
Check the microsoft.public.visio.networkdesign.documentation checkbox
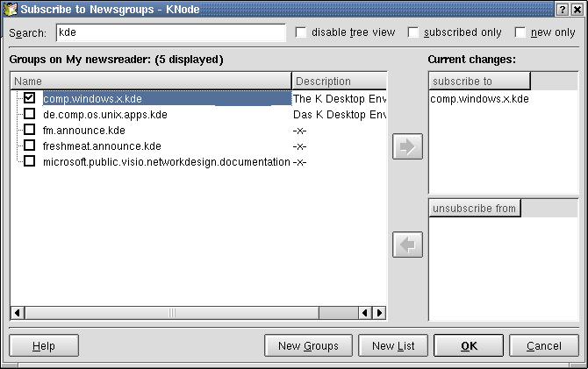pos(29,161)
